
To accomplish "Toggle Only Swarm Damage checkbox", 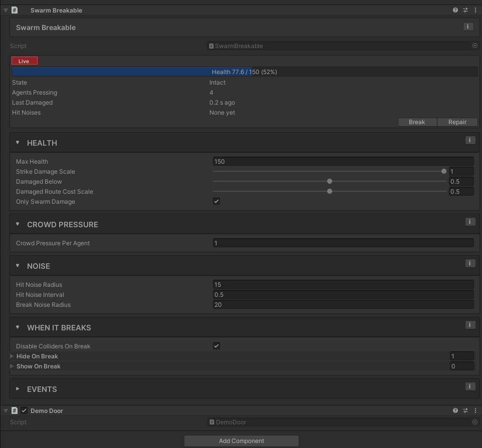I will 216,201.
